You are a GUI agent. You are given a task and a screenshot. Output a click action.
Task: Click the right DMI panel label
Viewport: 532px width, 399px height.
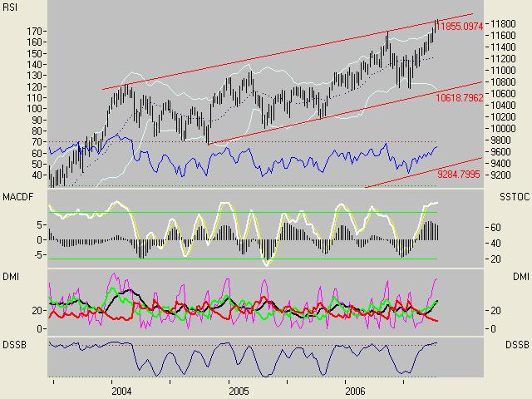521,277
